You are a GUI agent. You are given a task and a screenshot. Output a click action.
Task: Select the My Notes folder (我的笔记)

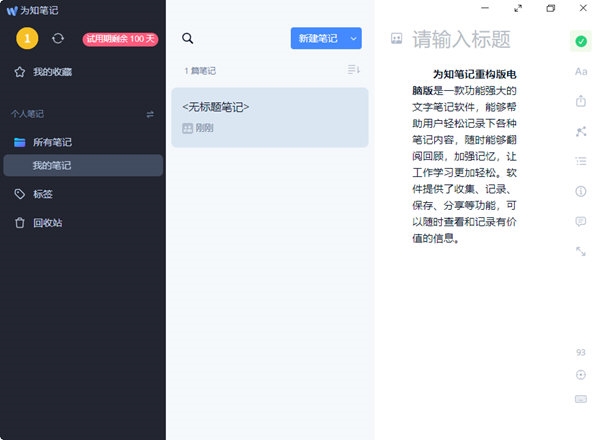tap(83, 165)
